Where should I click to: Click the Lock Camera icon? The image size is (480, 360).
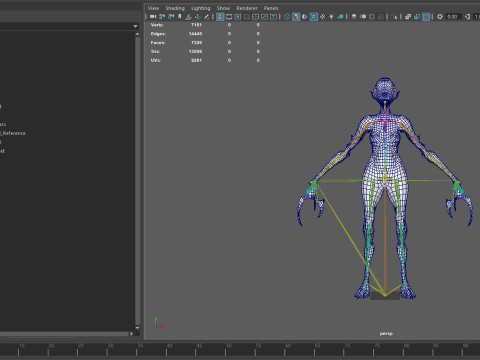pyautogui.click(x=162, y=16)
